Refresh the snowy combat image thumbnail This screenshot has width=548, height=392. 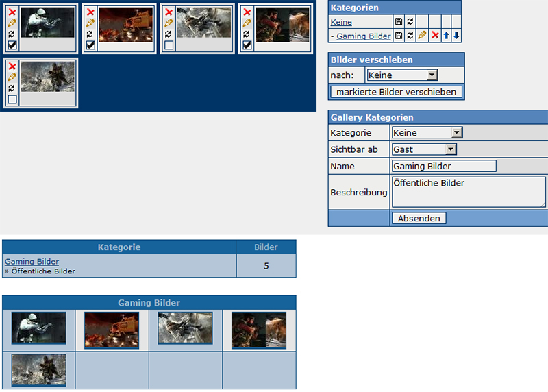coord(169,34)
